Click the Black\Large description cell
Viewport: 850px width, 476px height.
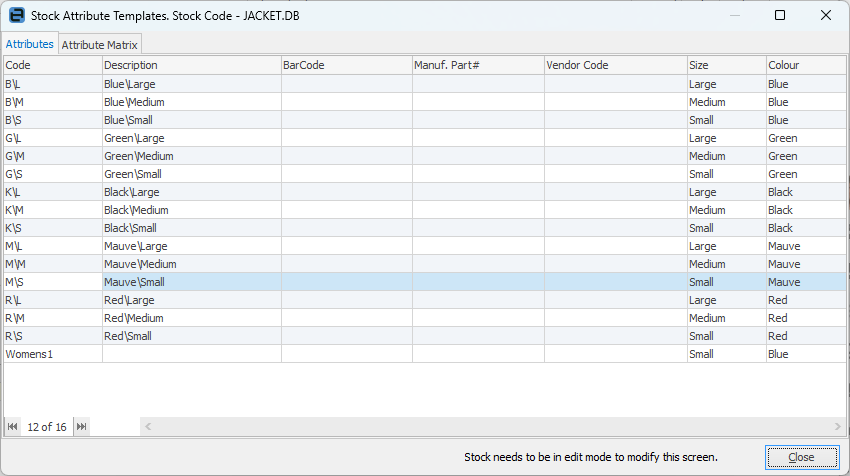click(x=191, y=192)
